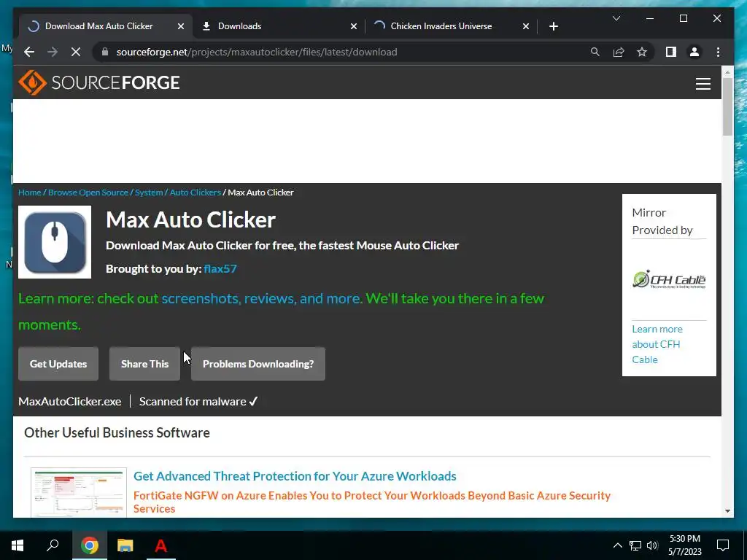Viewport: 747px width, 560px height.
Task: Go to Home breadcrumb link
Action: point(29,192)
